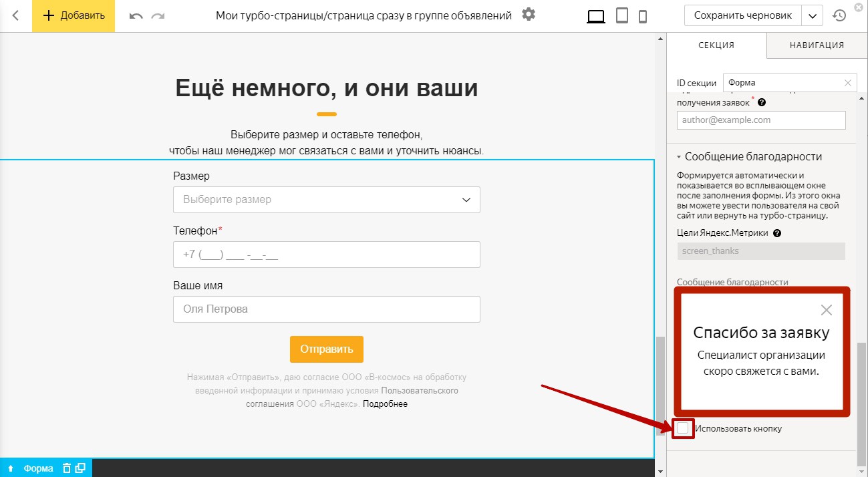
Task: Click the screen_thanks goal field
Action: point(761,251)
